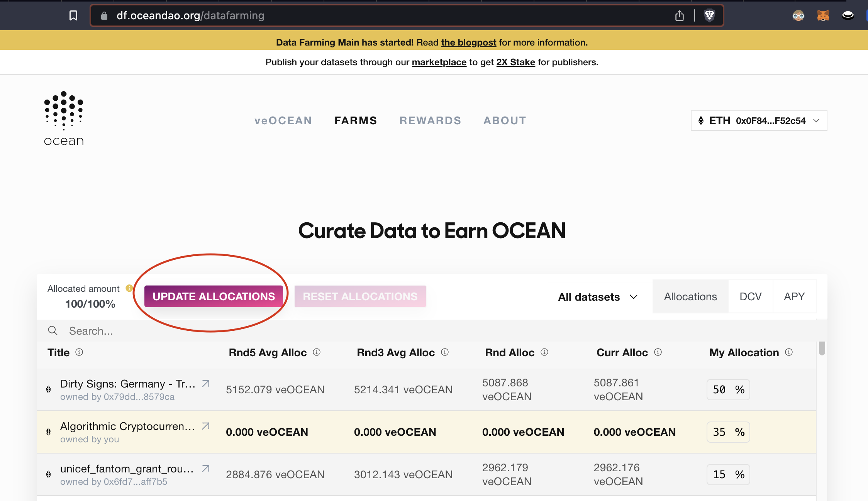Click the RESET ALLOCATIONS button
Screen dimensions: 868x501
coord(360,296)
